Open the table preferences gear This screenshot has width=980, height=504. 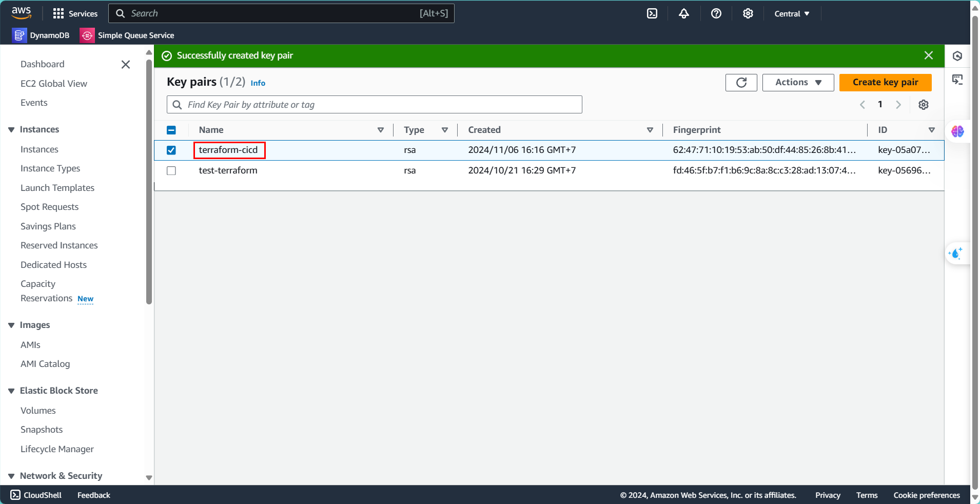(x=924, y=105)
